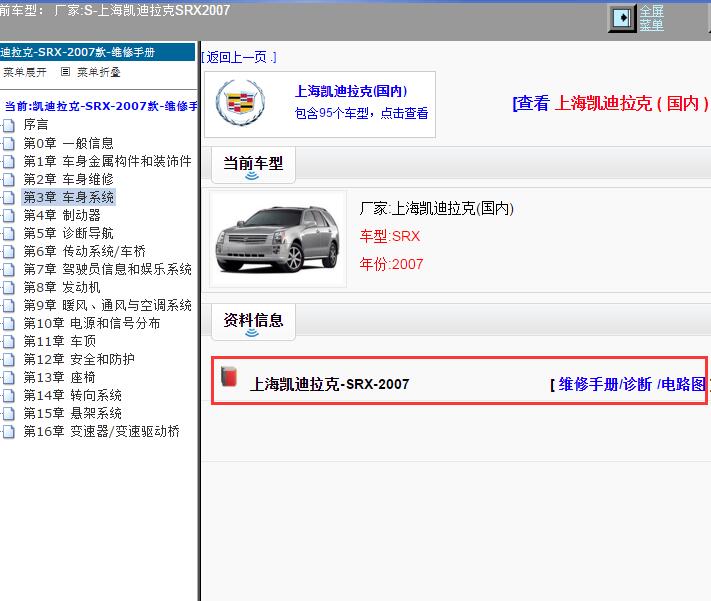
Task: Click the 上海凯迪拉克-SRX-2007 entry title
Action: click(329, 384)
